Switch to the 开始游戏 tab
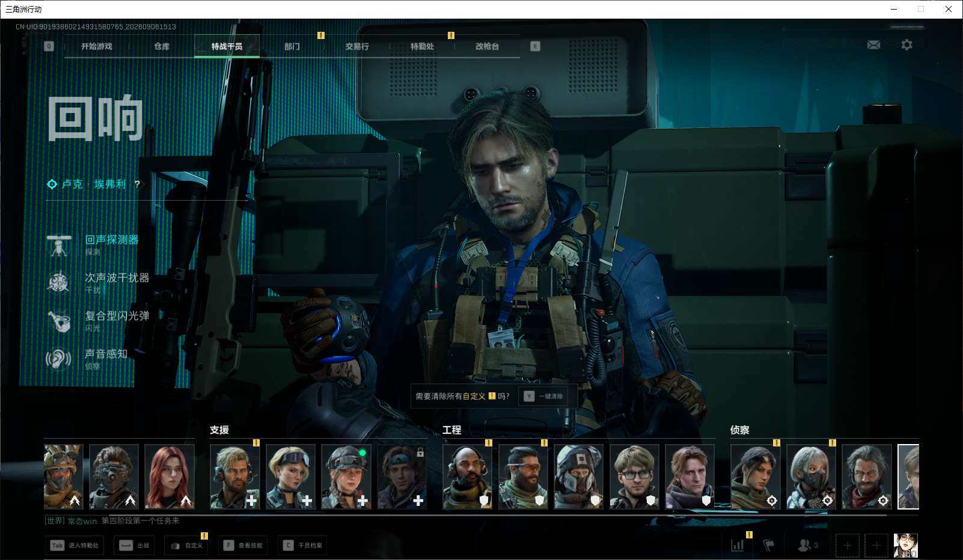 click(x=97, y=46)
